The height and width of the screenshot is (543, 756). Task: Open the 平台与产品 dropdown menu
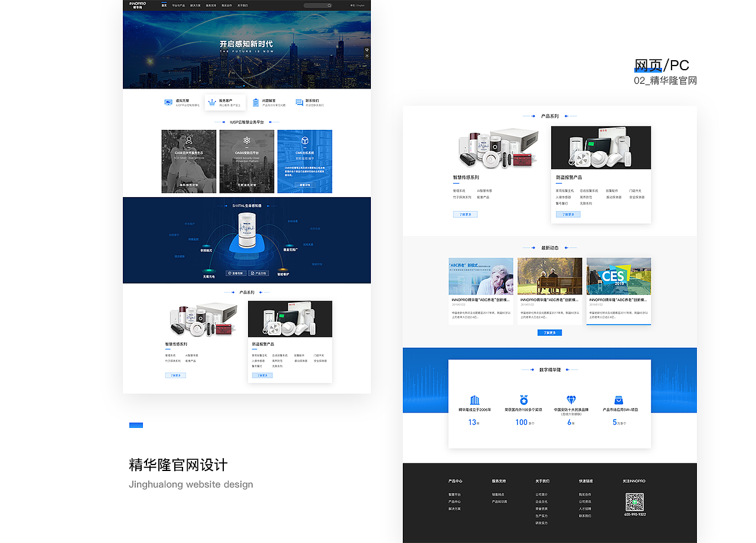click(179, 5)
